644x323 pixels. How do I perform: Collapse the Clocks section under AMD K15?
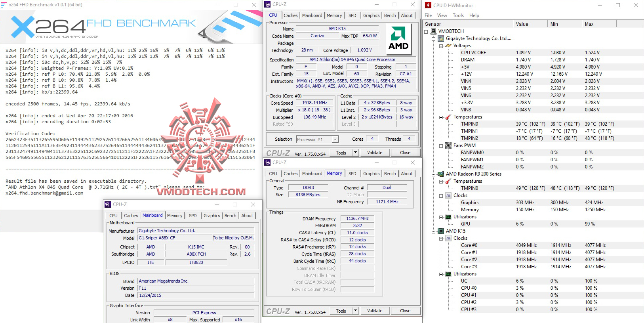click(441, 239)
